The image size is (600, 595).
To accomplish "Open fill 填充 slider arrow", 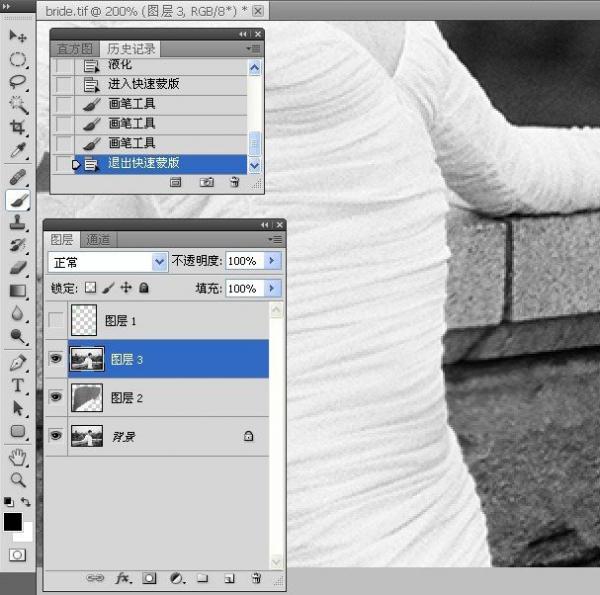I will (x=272, y=288).
